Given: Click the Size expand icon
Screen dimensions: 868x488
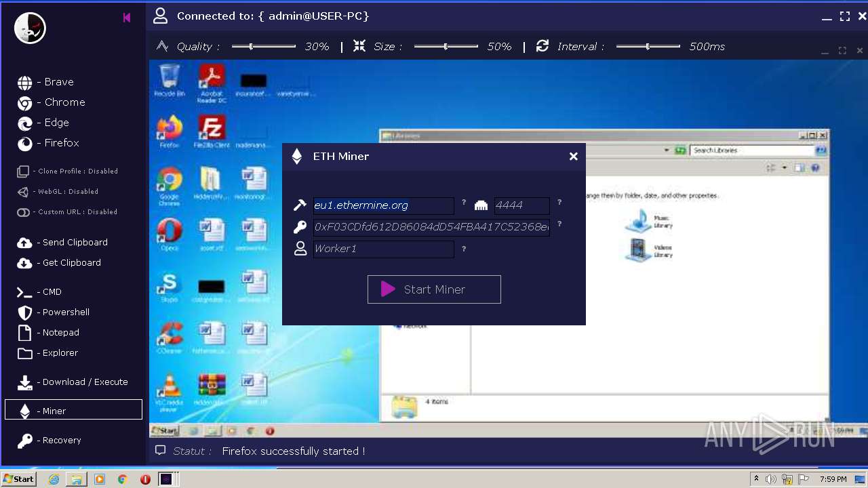Looking at the screenshot, I should 359,46.
